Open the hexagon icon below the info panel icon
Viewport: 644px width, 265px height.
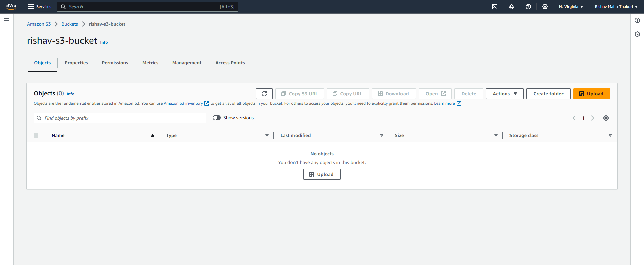point(637,34)
